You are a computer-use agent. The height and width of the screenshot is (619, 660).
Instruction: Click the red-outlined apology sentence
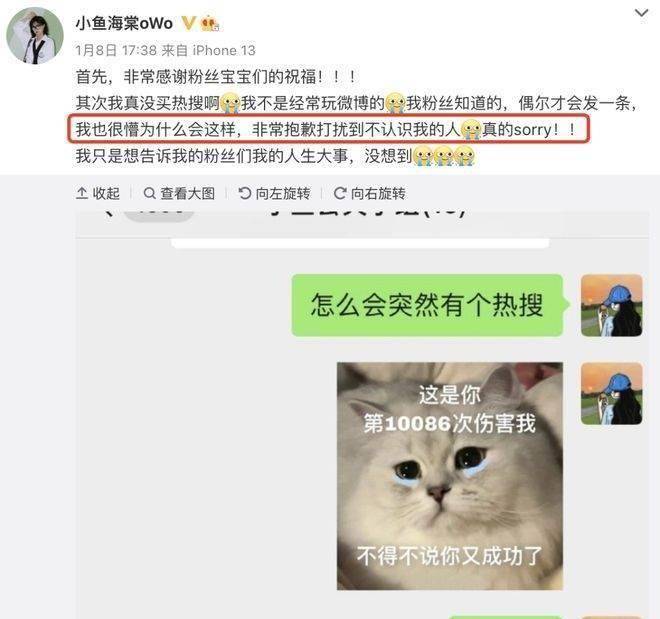click(328, 129)
